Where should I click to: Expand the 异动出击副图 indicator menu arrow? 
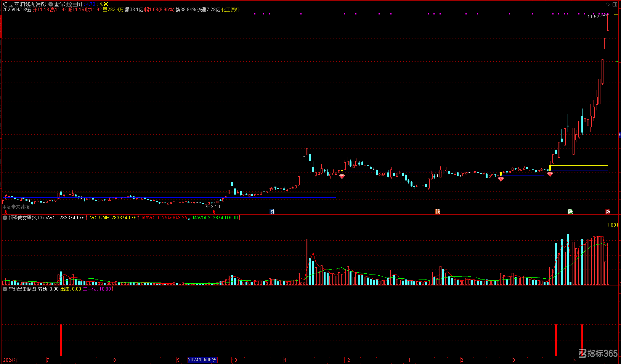coord(5,289)
